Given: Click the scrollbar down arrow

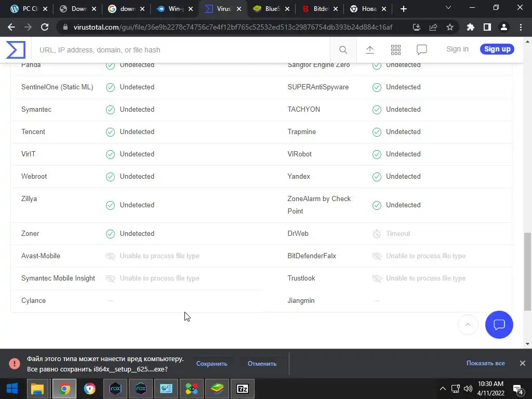Looking at the screenshot, I should (x=527, y=344).
